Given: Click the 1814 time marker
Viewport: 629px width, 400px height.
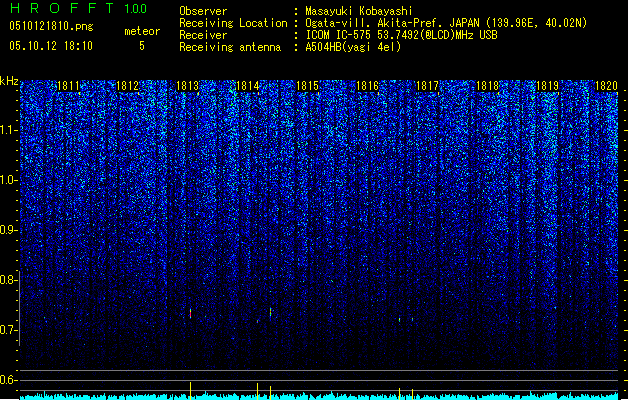Looking at the screenshot, I should point(248,86).
